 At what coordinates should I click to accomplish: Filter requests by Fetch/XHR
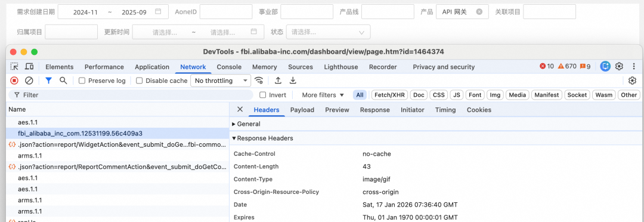[x=389, y=95]
